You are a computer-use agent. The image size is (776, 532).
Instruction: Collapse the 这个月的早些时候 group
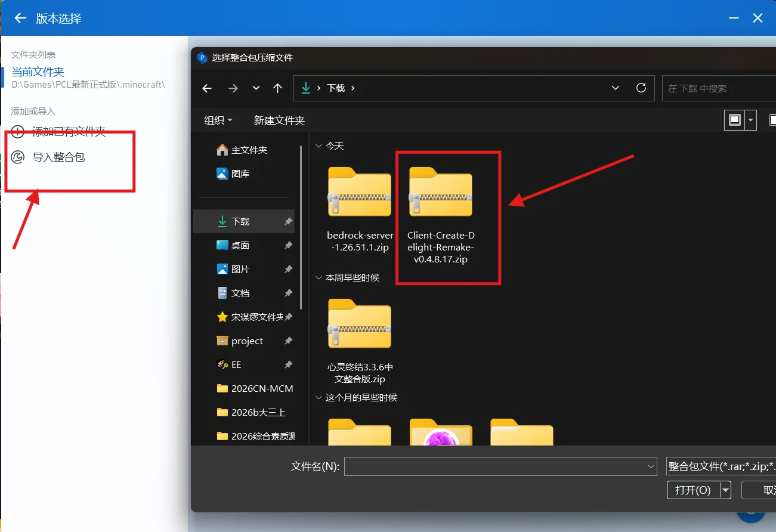(x=319, y=397)
